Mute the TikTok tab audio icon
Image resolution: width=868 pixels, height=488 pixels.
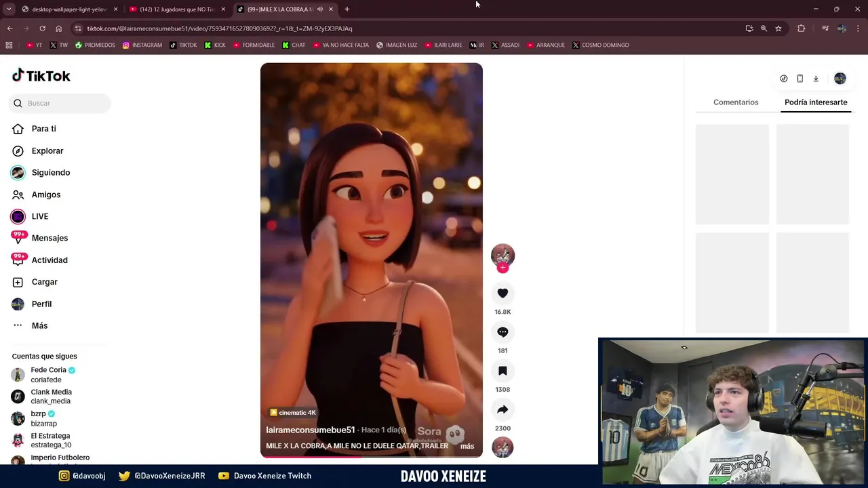[320, 9]
